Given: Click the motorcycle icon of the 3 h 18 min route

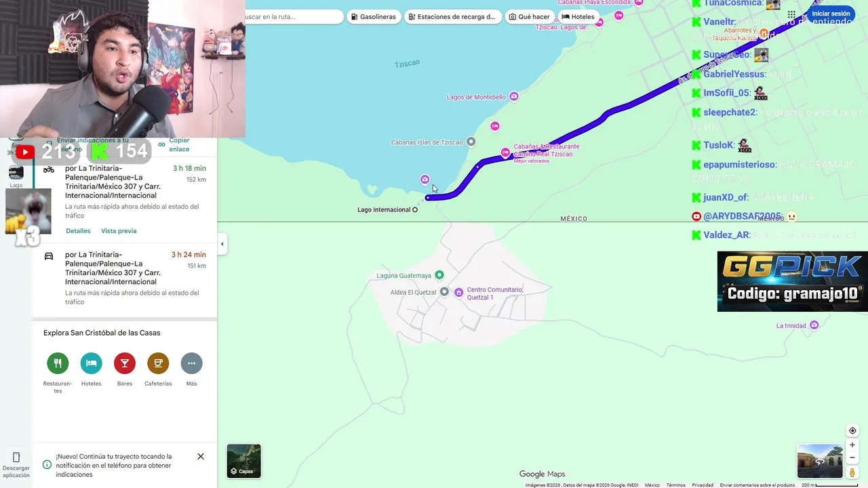Looking at the screenshot, I should point(49,169).
